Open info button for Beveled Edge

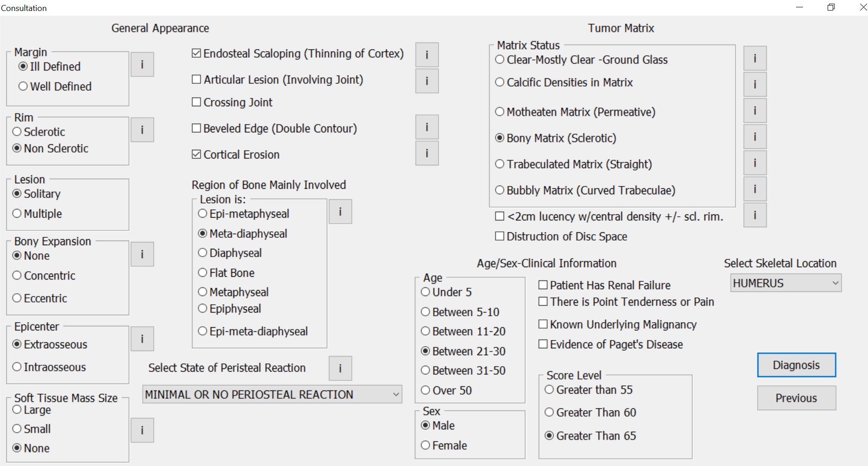tap(427, 127)
